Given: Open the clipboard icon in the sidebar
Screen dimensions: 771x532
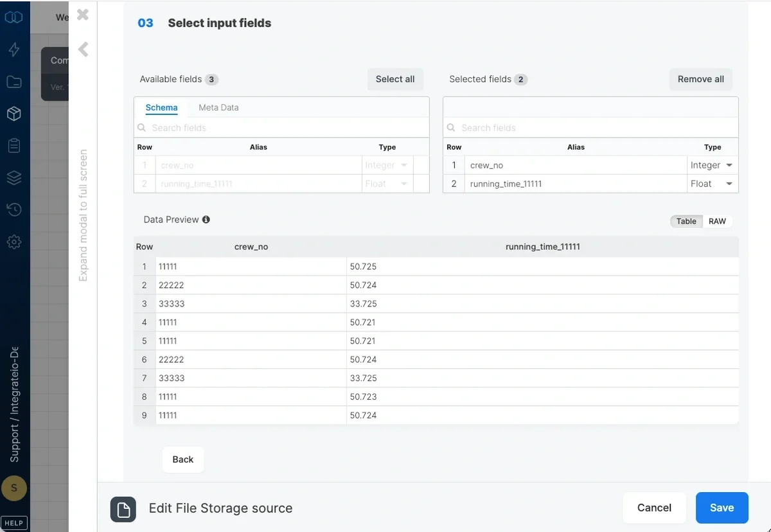Looking at the screenshot, I should [x=14, y=146].
